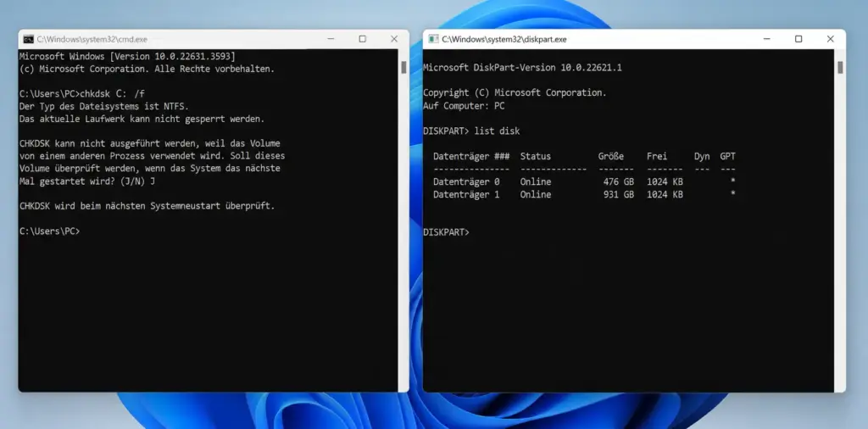Maximize the diskpart.exe window
The image size is (868, 429).
[798, 39]
